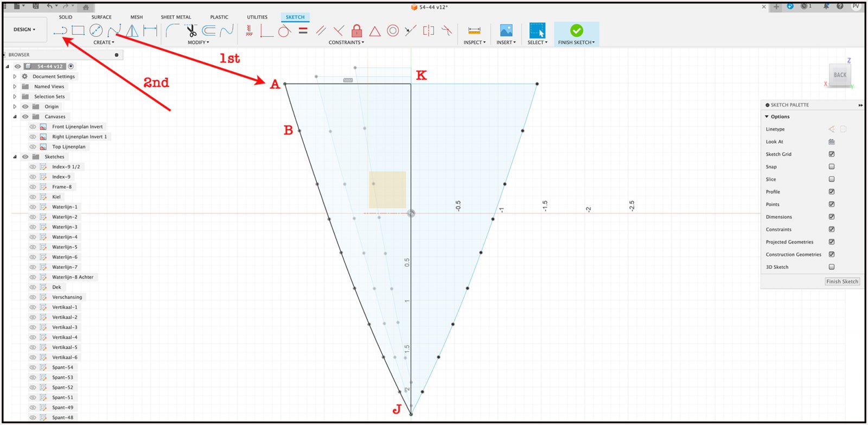Switch to the UTILITIES tab
Screen dimensions: 868x425
point(257,17)
